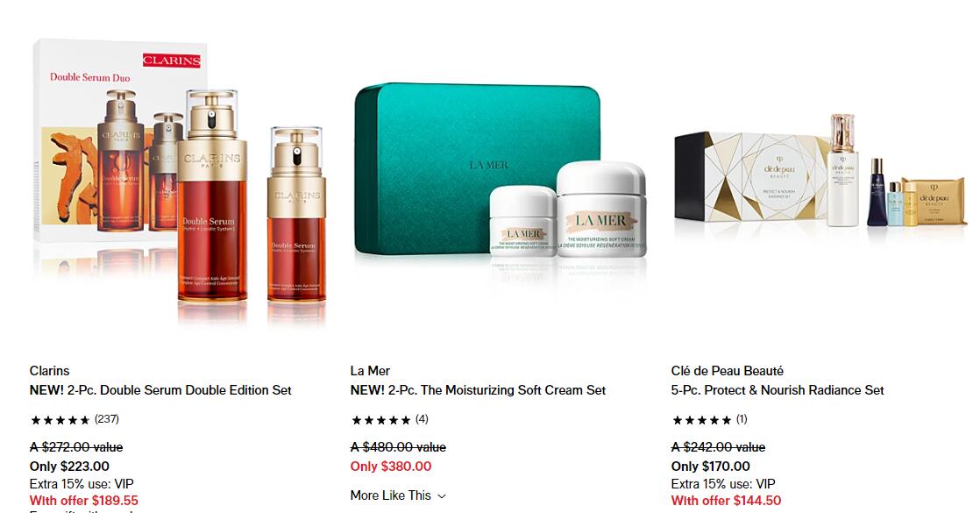Open 5-Pc. Protect & Nourish Radiance Set link
Screen dimensions: 980x513
[778, 390]
